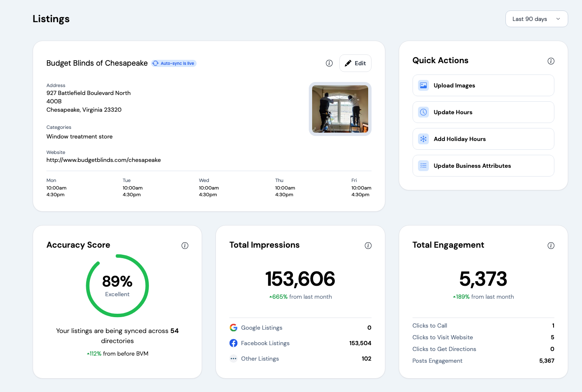Click the Other Listings ellipsis icon
Image resolution: width=582 pixels, height=392 pixels.
tap(233, 359)
